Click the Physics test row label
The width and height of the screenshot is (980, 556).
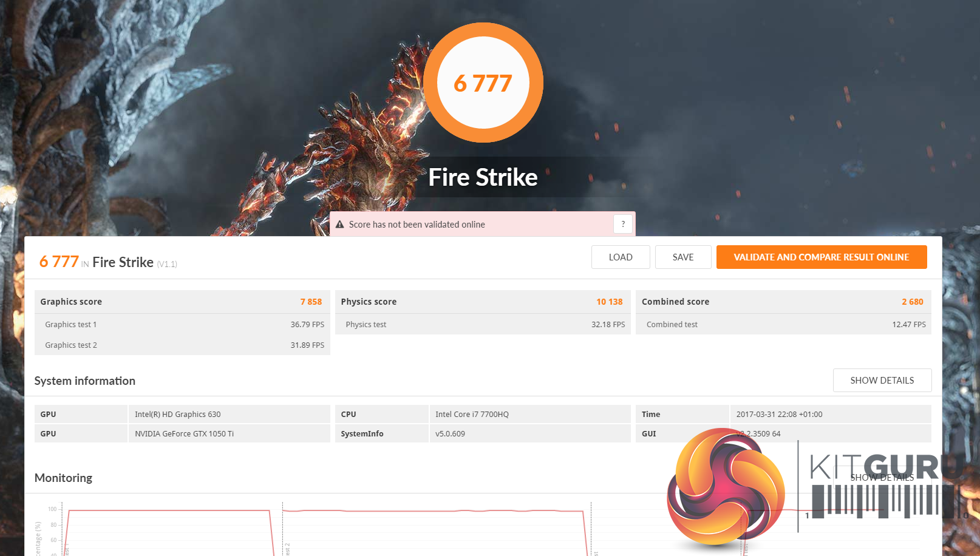[366, 325]
